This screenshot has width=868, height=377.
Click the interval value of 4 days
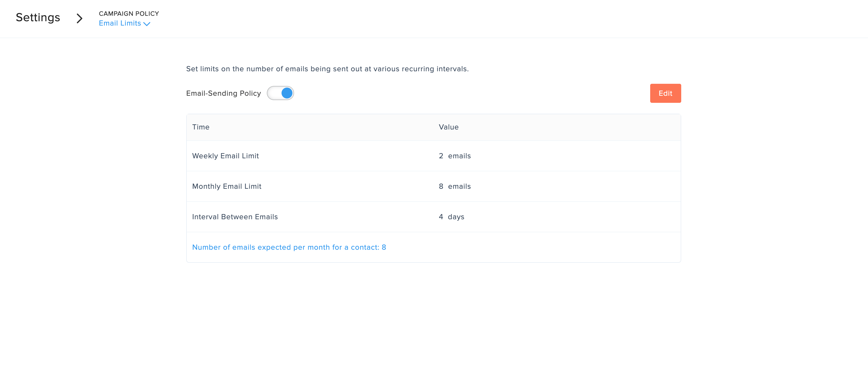451,217
